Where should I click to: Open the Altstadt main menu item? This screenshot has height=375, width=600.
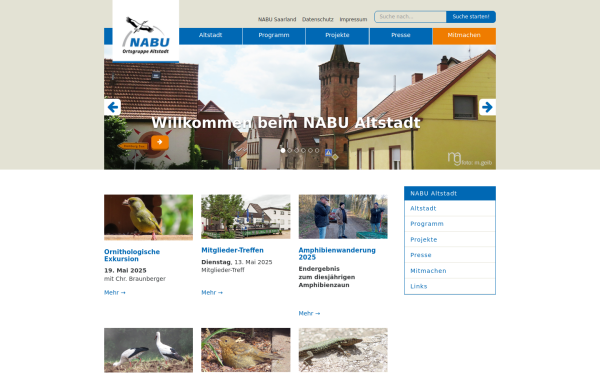[x=210, y=36]
